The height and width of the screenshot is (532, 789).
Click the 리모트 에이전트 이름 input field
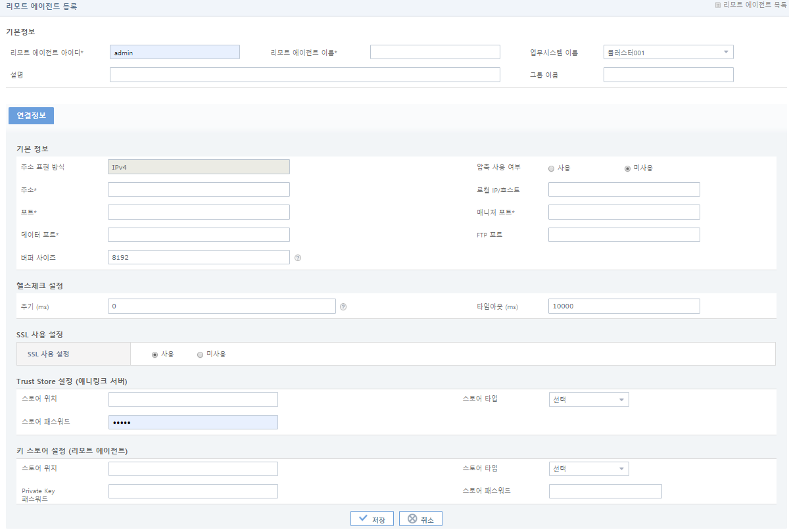coord(435,51)
